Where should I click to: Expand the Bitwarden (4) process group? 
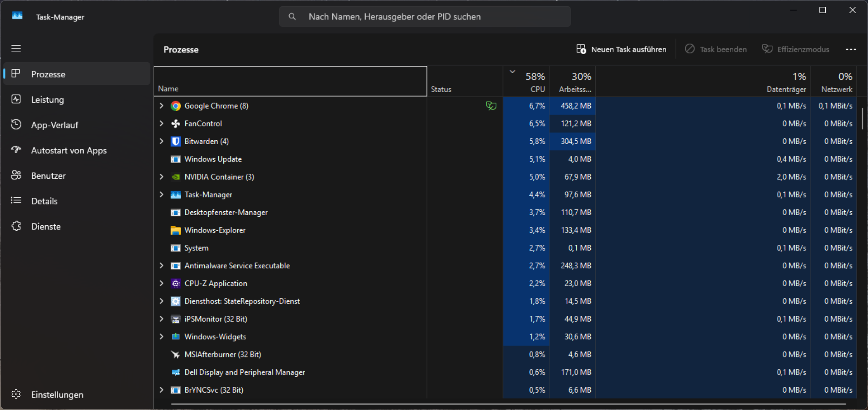click(x=161, y=141)
